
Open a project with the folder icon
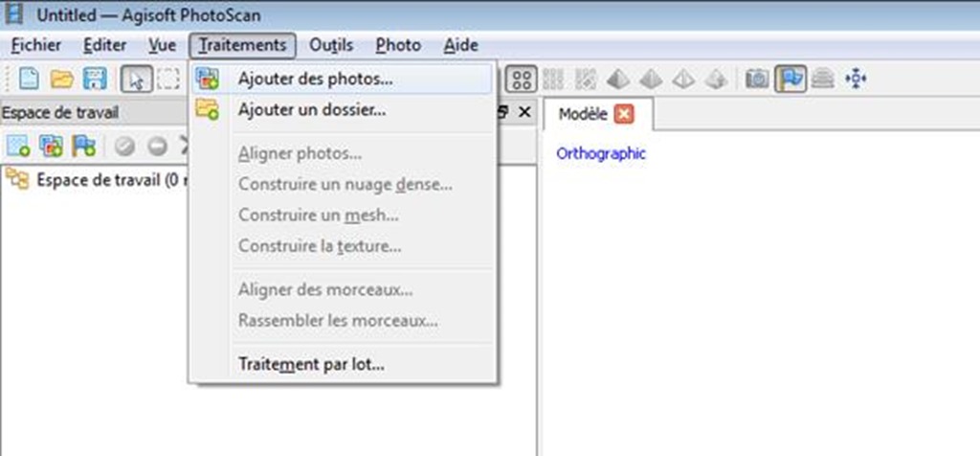pyautogui.click(x=62, y=79)
